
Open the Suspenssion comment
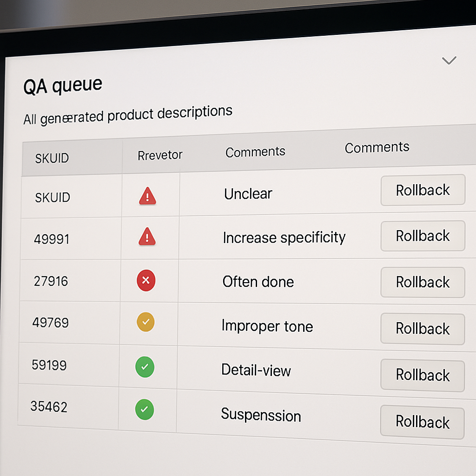click(x=261, y=415)
